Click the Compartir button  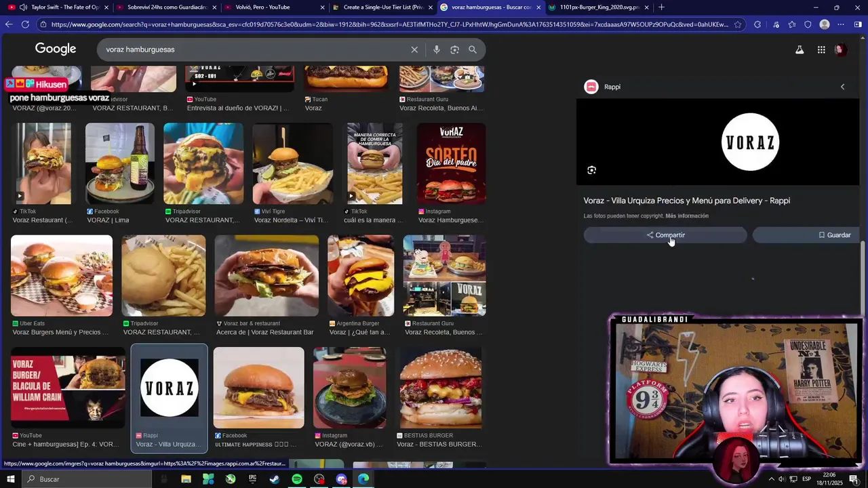(665, 235)
